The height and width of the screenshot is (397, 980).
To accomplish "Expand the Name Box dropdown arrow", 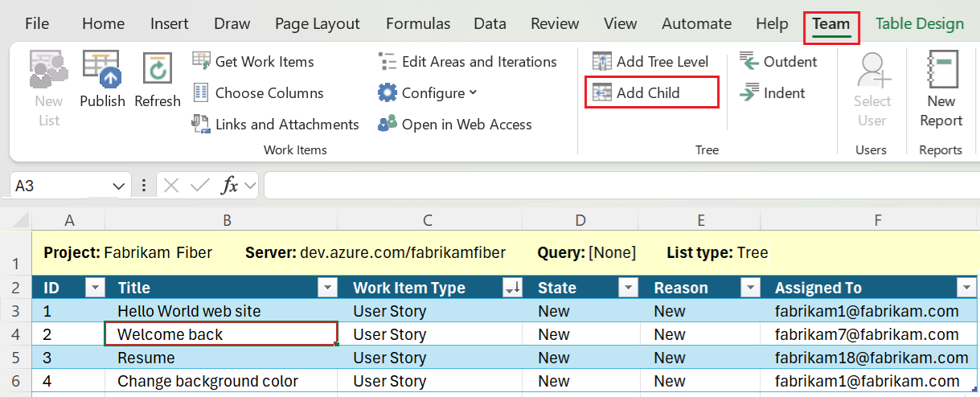I will pyautogui.click(x=119, y=186).
